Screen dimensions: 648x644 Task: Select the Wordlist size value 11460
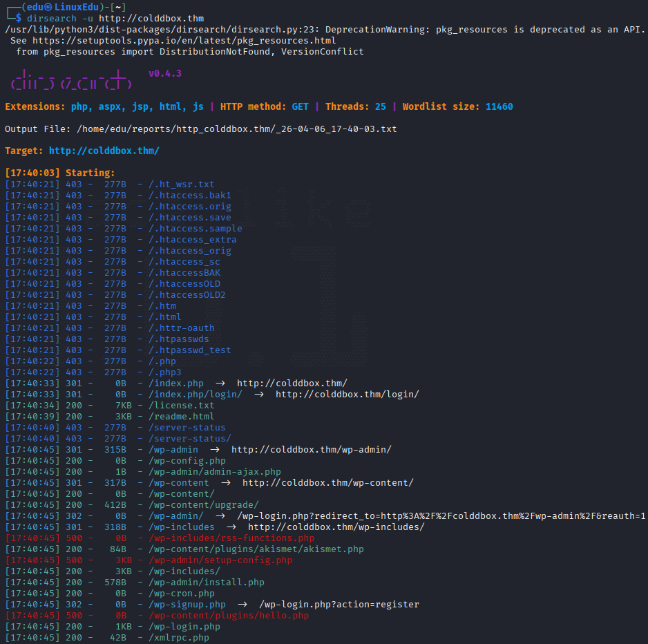499,106
